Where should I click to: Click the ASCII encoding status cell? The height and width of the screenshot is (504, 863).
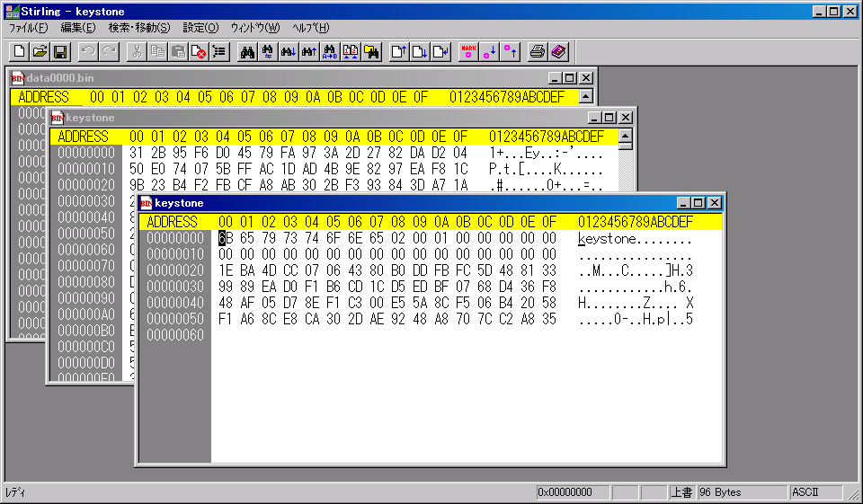point(816,492)
